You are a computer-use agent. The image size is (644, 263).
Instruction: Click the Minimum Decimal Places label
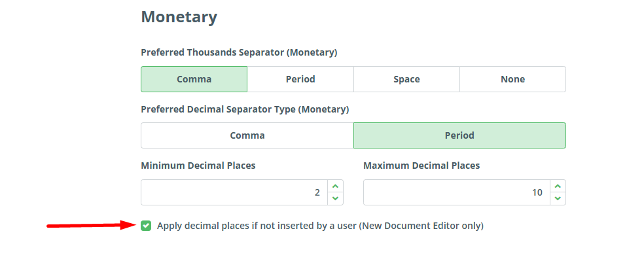pos(198,165)
